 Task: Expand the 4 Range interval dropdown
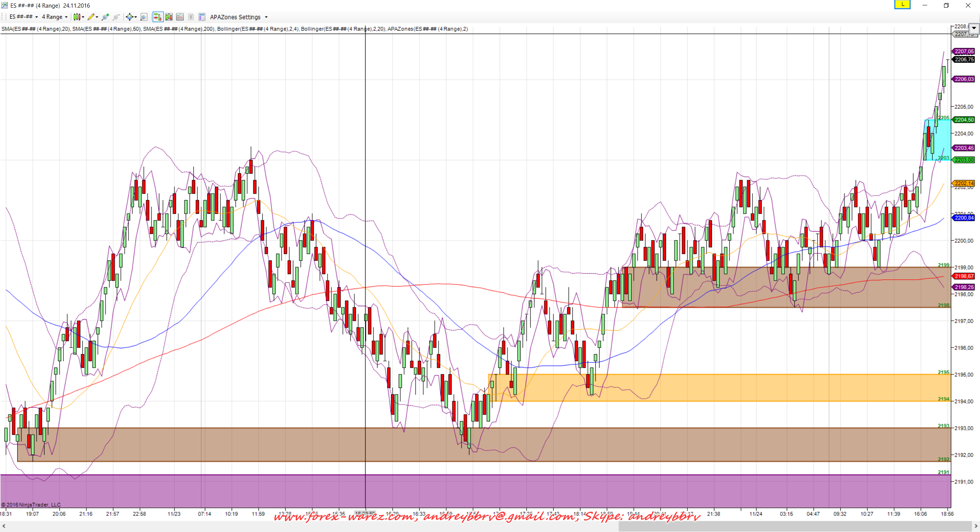point(54,17)
